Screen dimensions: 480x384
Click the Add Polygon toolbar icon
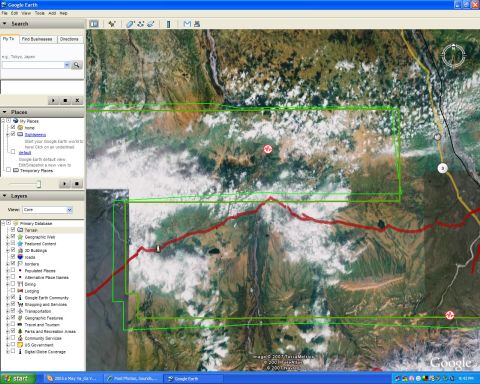pos(130,24)
